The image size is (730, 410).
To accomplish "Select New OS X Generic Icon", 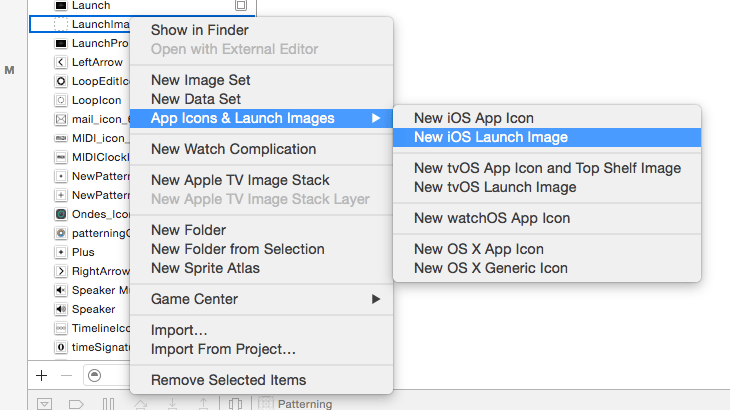I will click(491, 268).
